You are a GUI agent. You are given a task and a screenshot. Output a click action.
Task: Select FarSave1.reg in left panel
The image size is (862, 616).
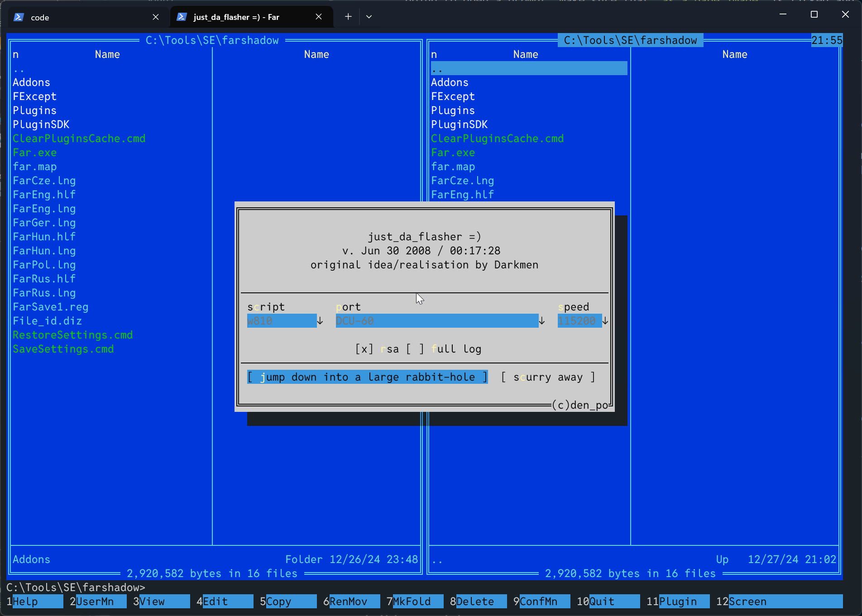[x=51, y=307]
